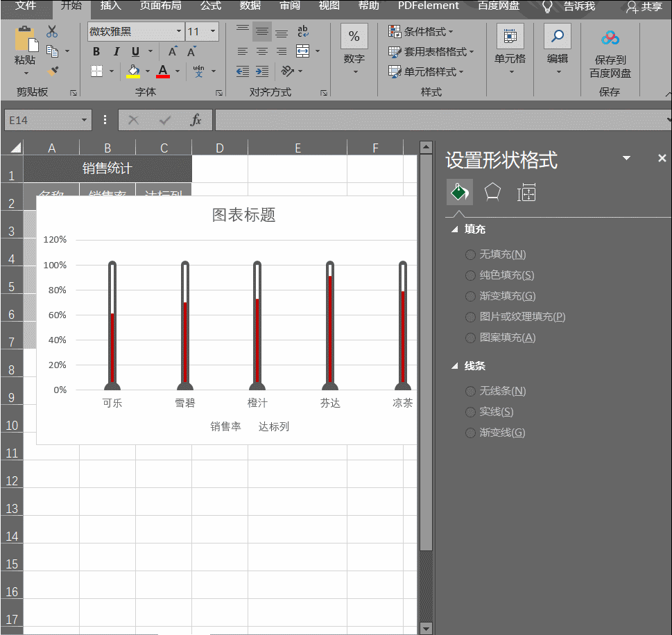Select 图片或纹理填充(P) radio option
This screenshot has width=672, height=635.
pyautogui.click(x=470, y=317)
